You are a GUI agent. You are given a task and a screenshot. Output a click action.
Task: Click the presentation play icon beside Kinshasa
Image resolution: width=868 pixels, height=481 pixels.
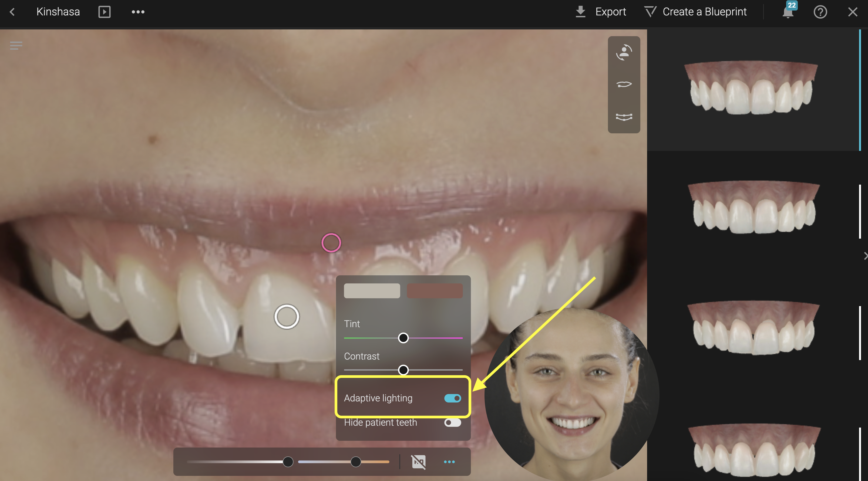click(x=104, y=12)
